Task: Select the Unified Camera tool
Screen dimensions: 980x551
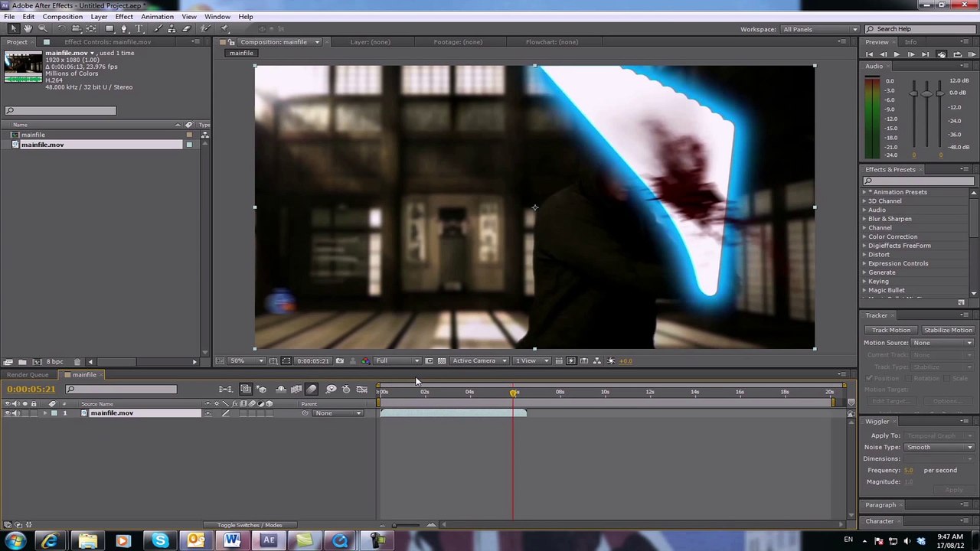Action: point(76,29)
